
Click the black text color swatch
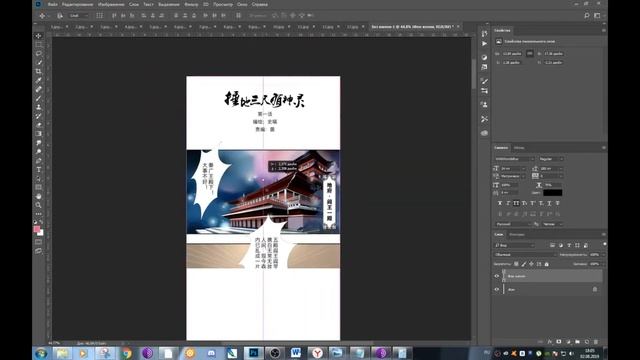point(553,192)
